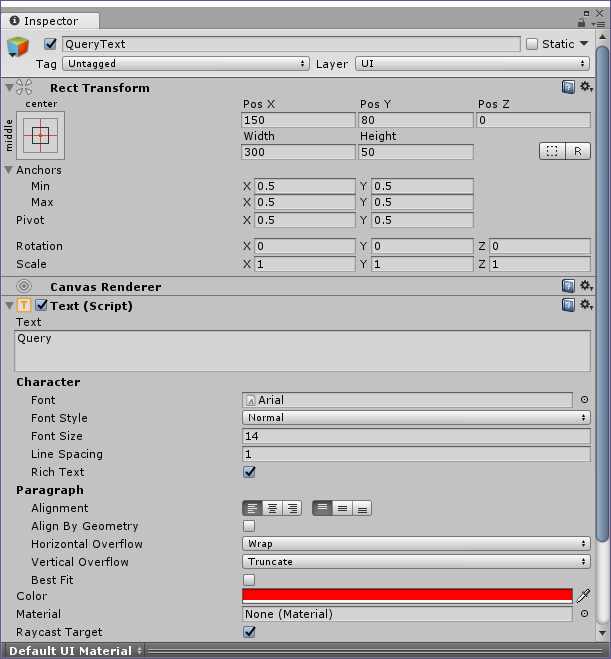Click the Pivot Y field
Viewport: 611px width, 659px height.
(422, 220)
